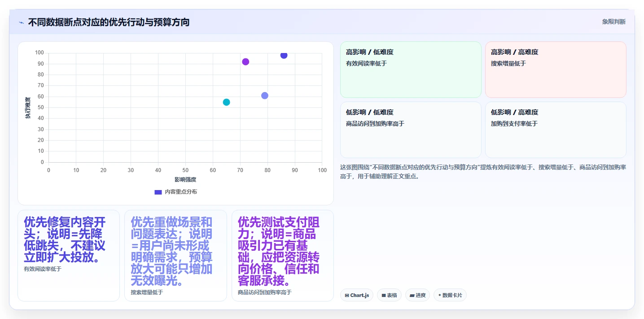Select the 低影响 / 高难度 quadrant card

(556, 130)
